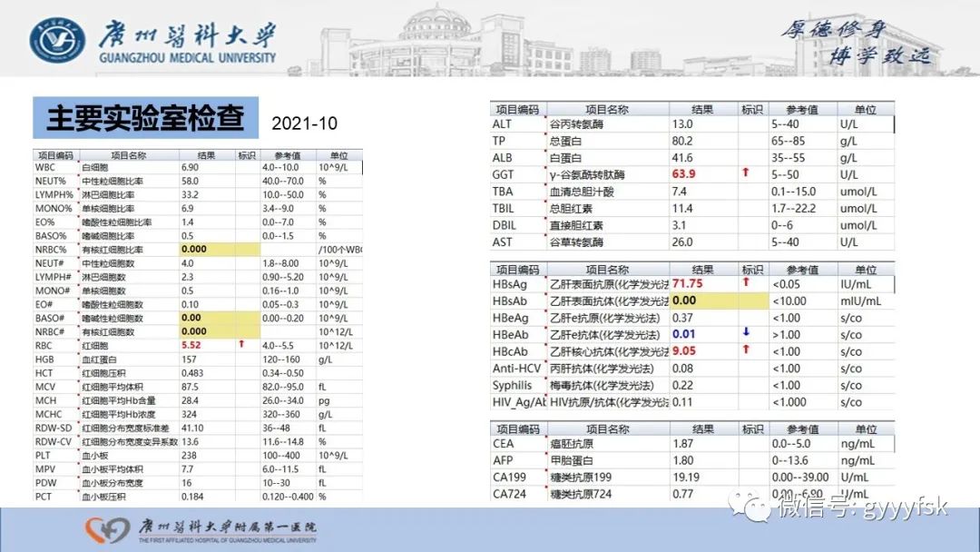This screenshot has height=552, width=980.
Task: Select the CEA reference range 0.0--5.0
Action: pos(791,443)
